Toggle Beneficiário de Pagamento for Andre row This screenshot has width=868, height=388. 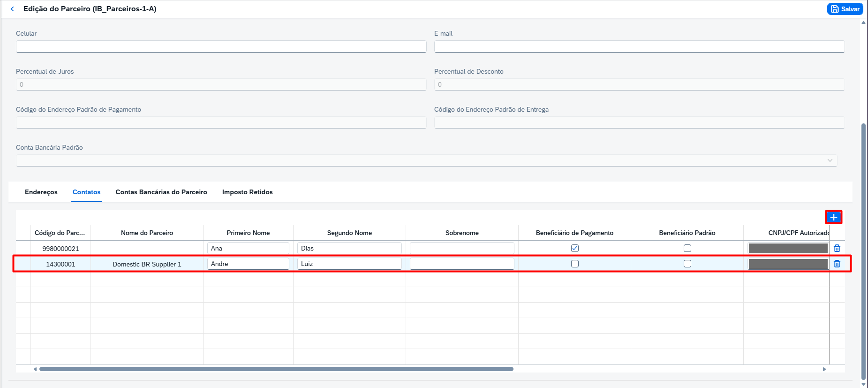pos(575,264)
